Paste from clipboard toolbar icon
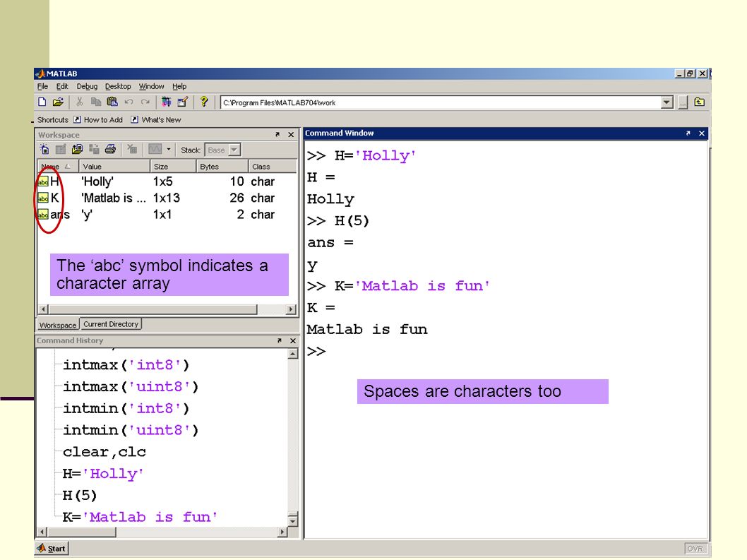The width and height of the screenshot is (747, 560). click(x=112, y=102)
